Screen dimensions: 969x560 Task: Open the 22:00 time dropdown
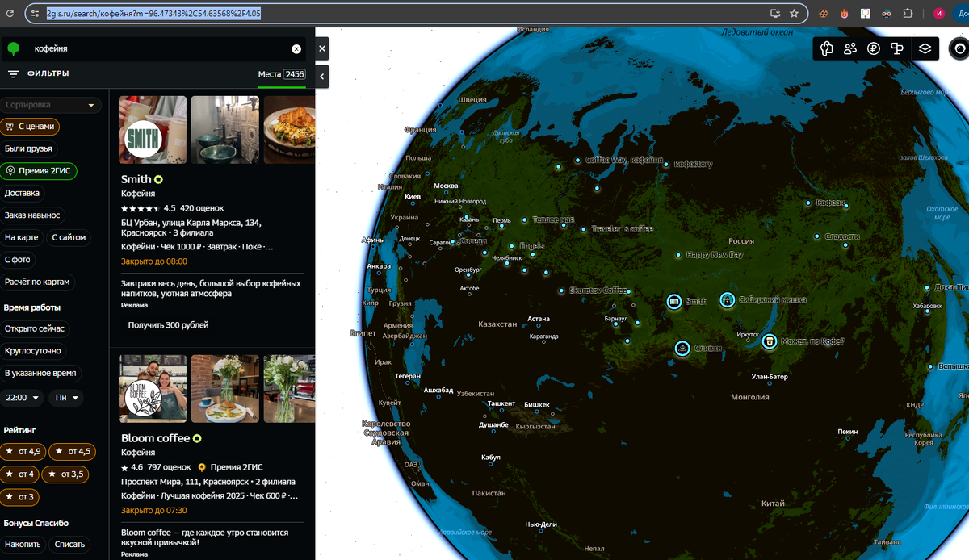point(22,398)
